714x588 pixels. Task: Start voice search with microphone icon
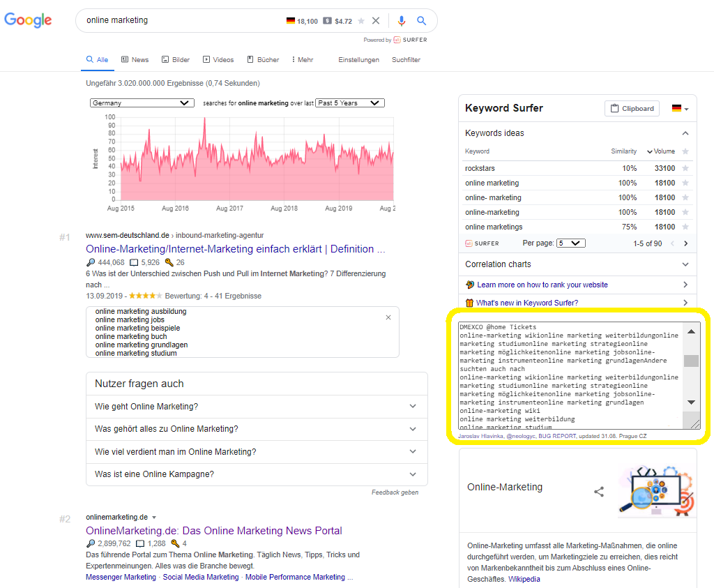pyautogui.click(x=401, y=20)
